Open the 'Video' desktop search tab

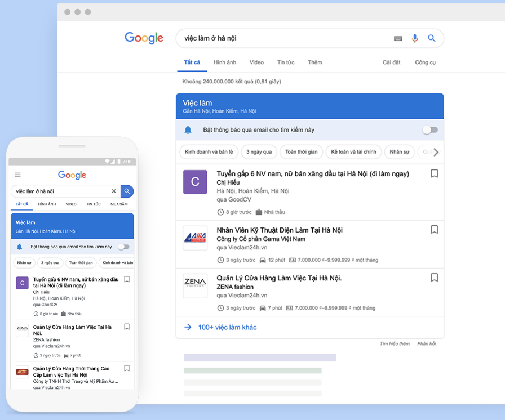pyautogui.click(x=256, y=62)
